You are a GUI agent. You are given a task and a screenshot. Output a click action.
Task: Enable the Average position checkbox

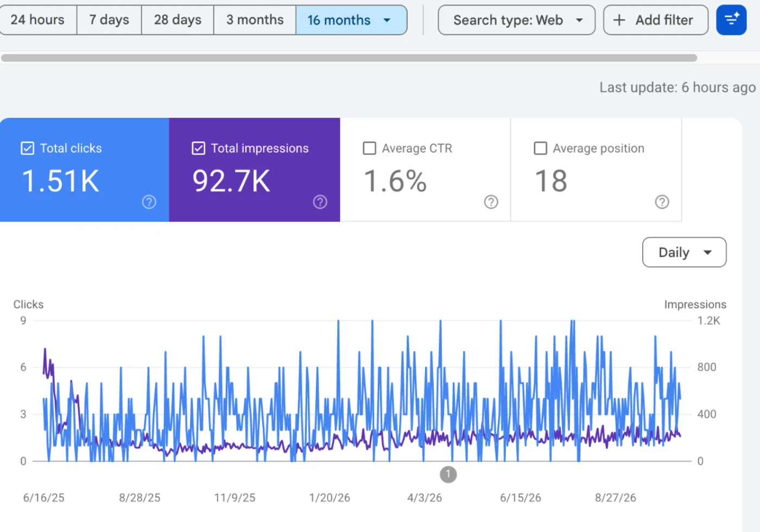pyautogui.click(x=541, y=148)
